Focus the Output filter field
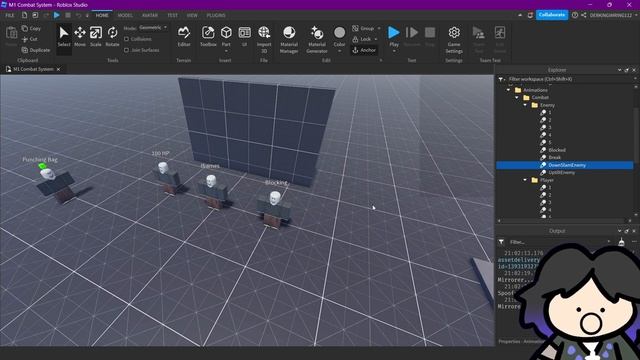Image resolution: width=640 pixels, height=360 pixels. pyautogui.click(x=559, y=242)
